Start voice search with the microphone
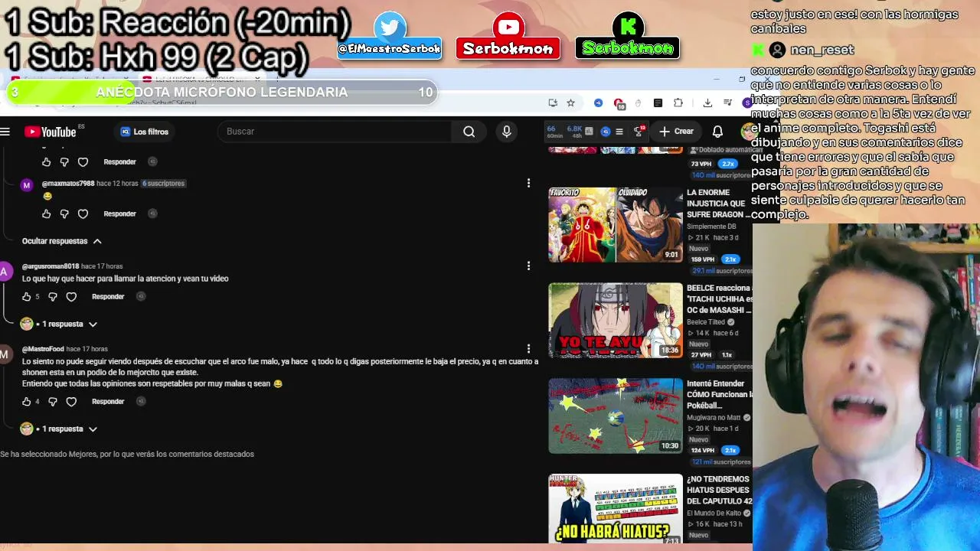 (x=506, y=132)
